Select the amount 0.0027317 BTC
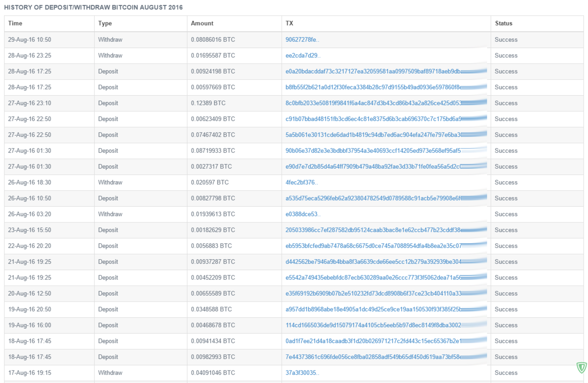The image size is (588, 383). click(x=211, y=166)
